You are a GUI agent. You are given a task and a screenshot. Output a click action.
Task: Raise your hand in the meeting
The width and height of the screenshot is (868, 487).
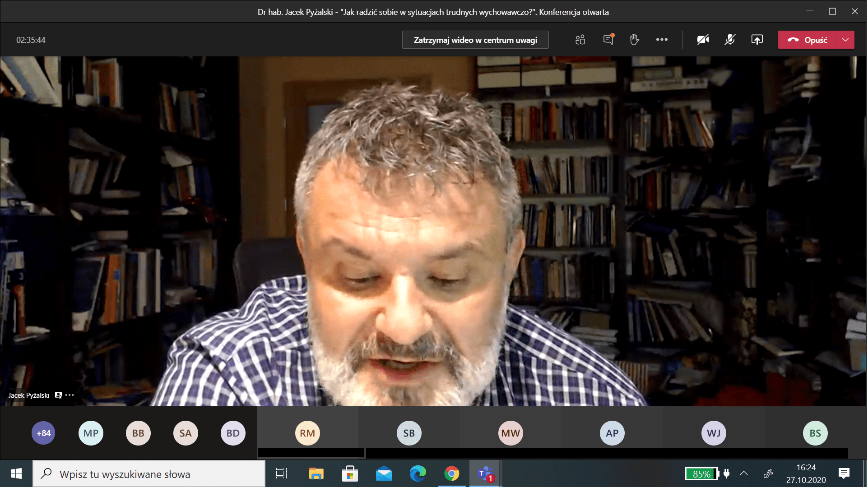[x=635, y=40]
